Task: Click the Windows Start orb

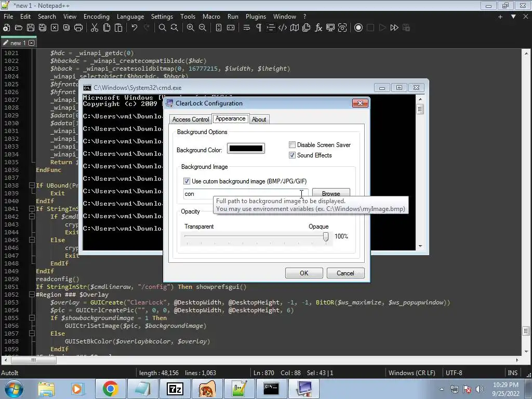Action: (14, 389)
